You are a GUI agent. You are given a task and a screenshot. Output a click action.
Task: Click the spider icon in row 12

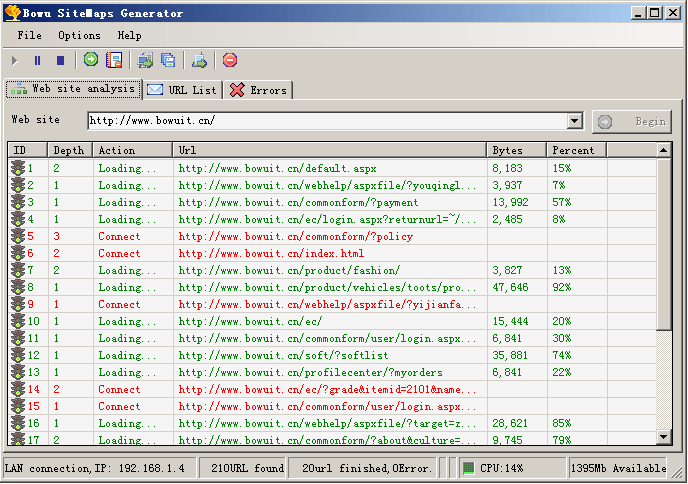click(18, 355)
